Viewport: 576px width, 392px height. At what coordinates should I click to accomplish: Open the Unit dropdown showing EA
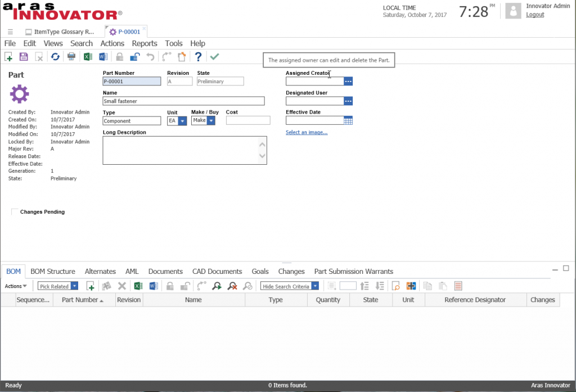click(182, 121)
